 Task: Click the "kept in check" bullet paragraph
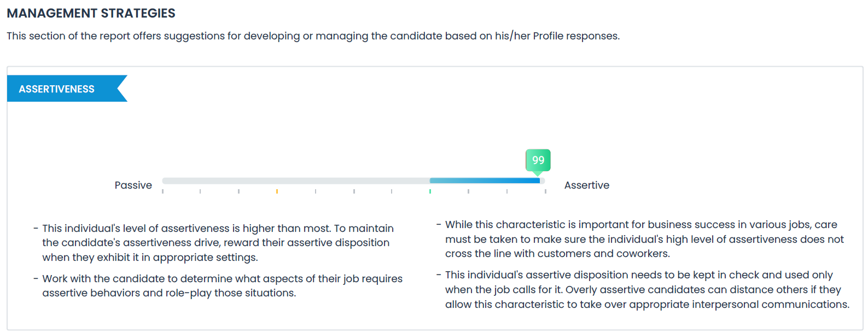[643, 289]
